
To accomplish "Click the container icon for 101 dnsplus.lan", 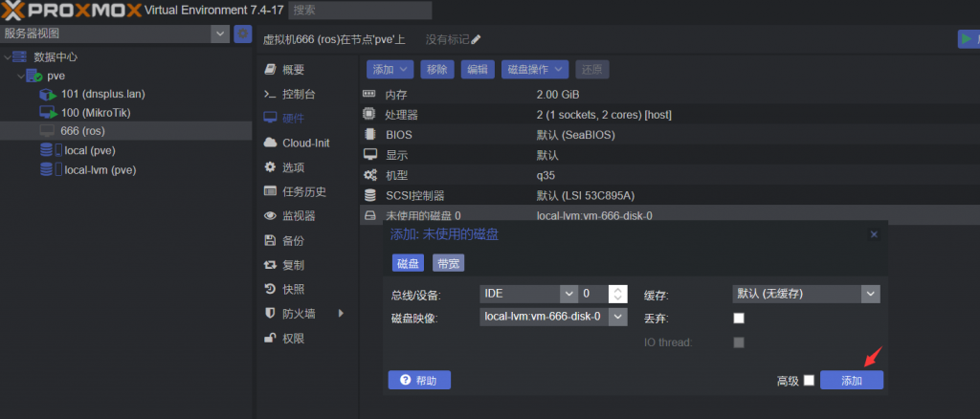I will pos(48,95).
